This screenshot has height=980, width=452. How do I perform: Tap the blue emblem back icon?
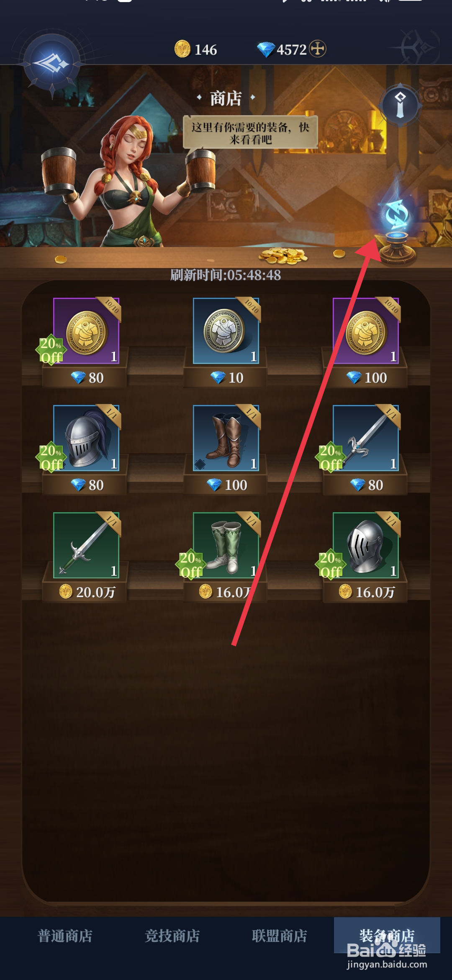52,64
